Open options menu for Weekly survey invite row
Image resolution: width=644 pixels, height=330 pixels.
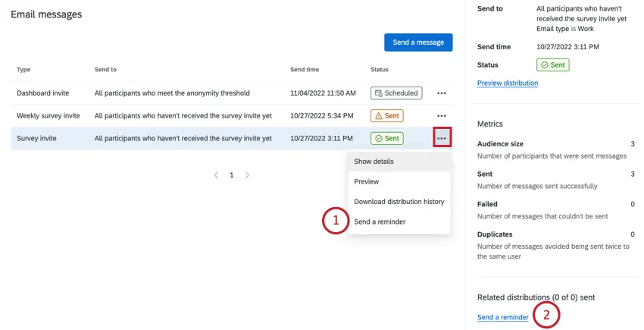442,116
